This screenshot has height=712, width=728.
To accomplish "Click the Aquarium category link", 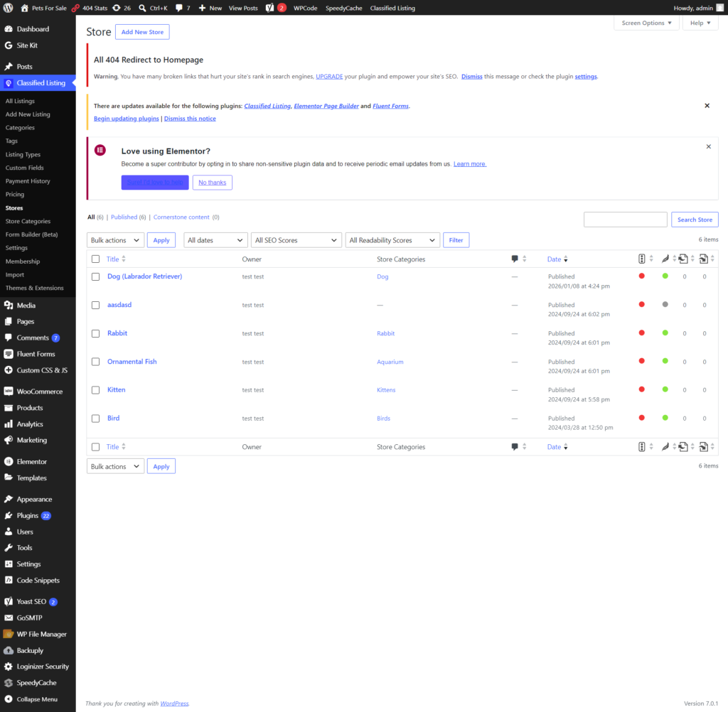I will point(390,362).
